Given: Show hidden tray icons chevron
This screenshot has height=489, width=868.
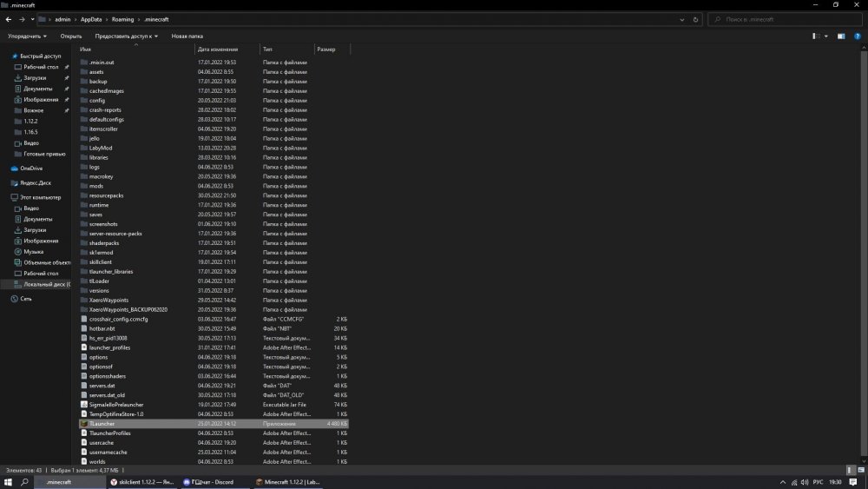Looking at the screenshot, I should click(x=783, y=482).
